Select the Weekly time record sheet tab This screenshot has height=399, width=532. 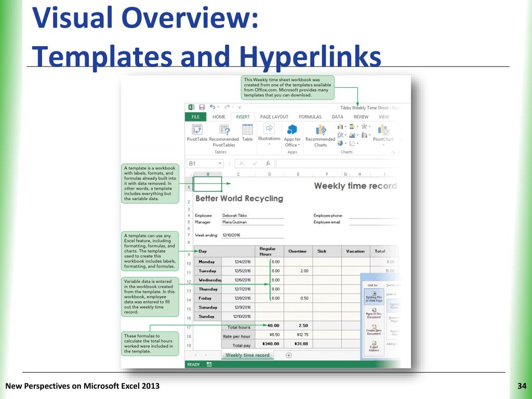247,355
